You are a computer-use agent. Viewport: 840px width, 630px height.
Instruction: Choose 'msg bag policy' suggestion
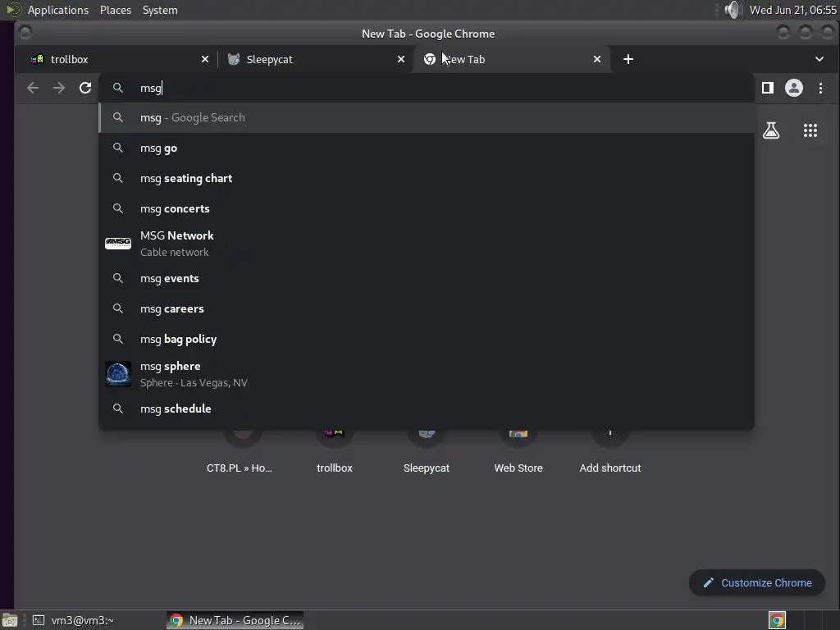click(427, 339)
